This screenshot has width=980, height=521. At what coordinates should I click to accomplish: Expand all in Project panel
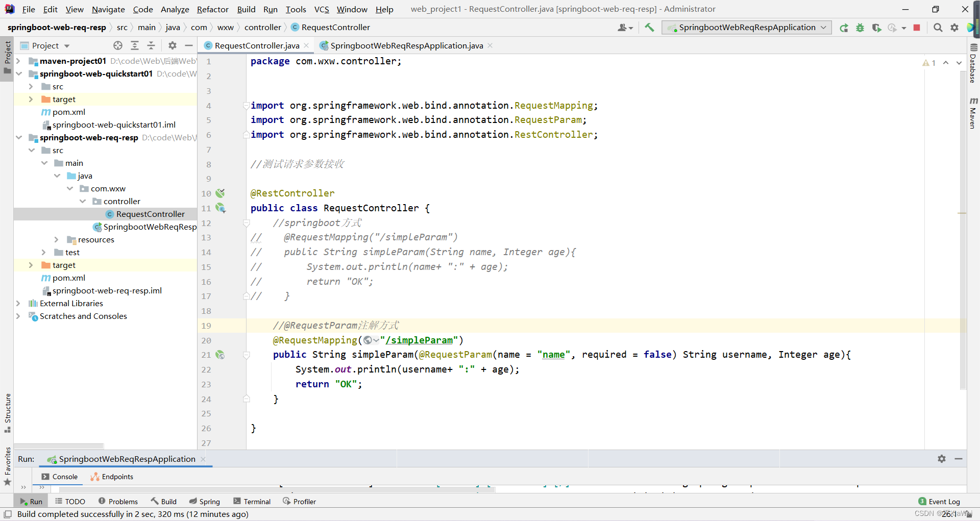click(135, 45)
